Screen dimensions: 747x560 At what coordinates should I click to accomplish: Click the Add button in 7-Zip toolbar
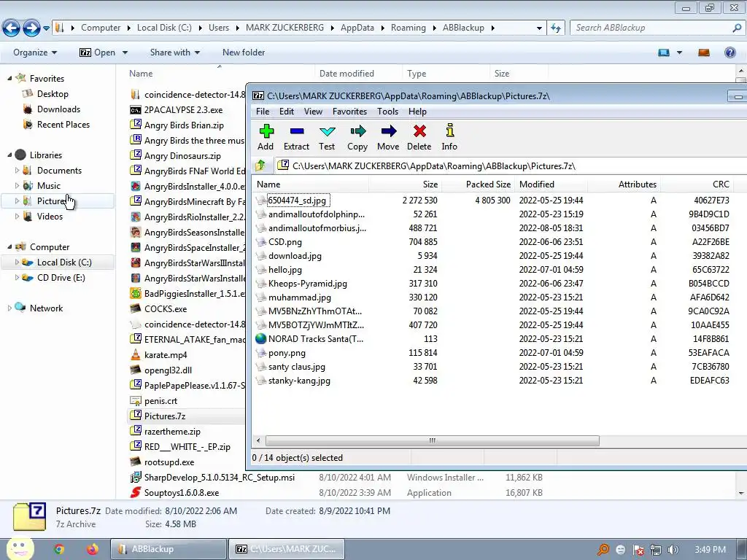pyautogui.click(x=266, y=137)
